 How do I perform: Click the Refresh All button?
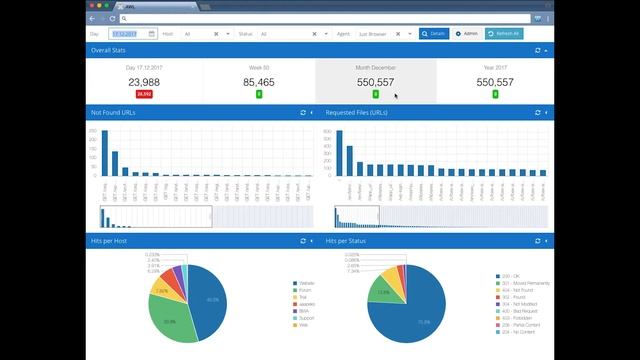pyautogui.click(x=504, y=33)
